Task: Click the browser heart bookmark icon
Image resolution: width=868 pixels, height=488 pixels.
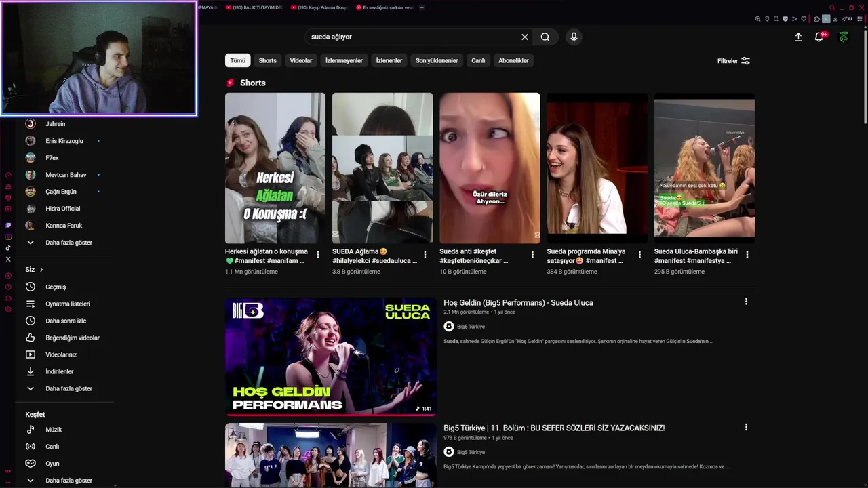Action: click(x=804, y=19)
